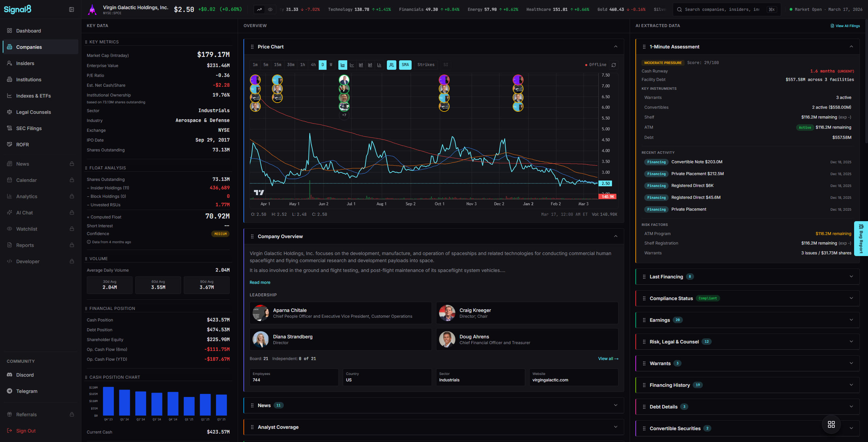Click the Companies building icon in sidebar
Viewport: 868px width, 442px height.
click(9, 47)
